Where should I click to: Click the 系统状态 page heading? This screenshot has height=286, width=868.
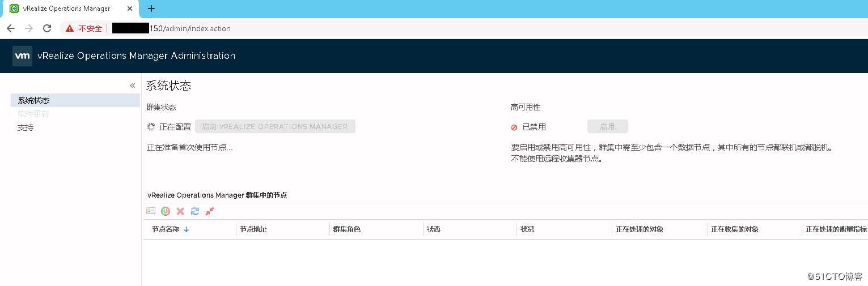coord(168,86)
